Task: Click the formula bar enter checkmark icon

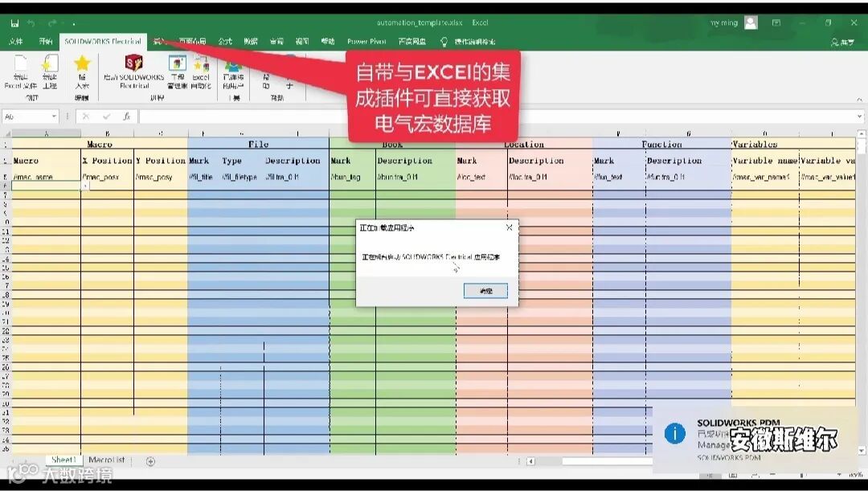Action: (106, 117)
